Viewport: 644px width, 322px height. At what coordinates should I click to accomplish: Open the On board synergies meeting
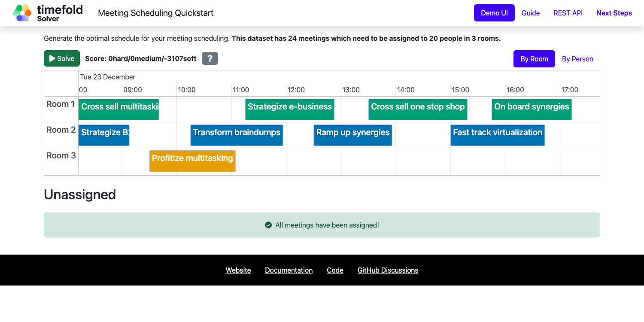click(531, 109)
